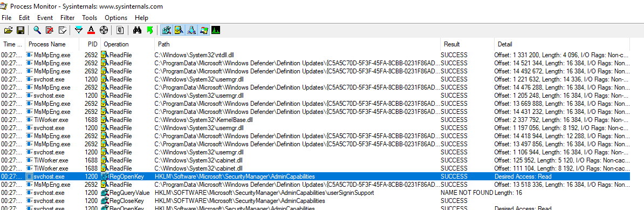644x210 pixels.
Task: Click the Clear display icon
Action: 63,30
